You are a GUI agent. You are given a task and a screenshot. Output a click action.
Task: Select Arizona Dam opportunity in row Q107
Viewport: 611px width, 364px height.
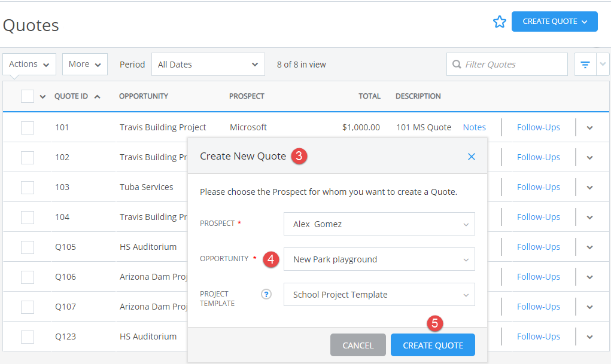point(154,307)
